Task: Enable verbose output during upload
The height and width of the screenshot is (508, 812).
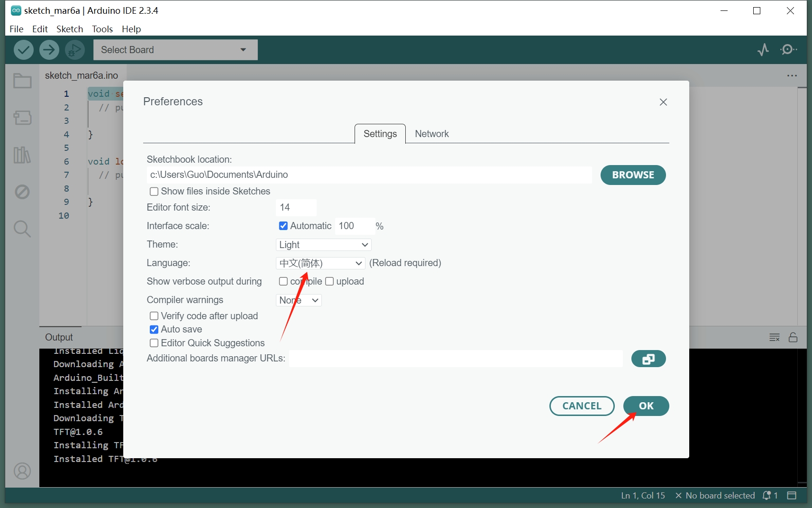Action: pos(329,281)
